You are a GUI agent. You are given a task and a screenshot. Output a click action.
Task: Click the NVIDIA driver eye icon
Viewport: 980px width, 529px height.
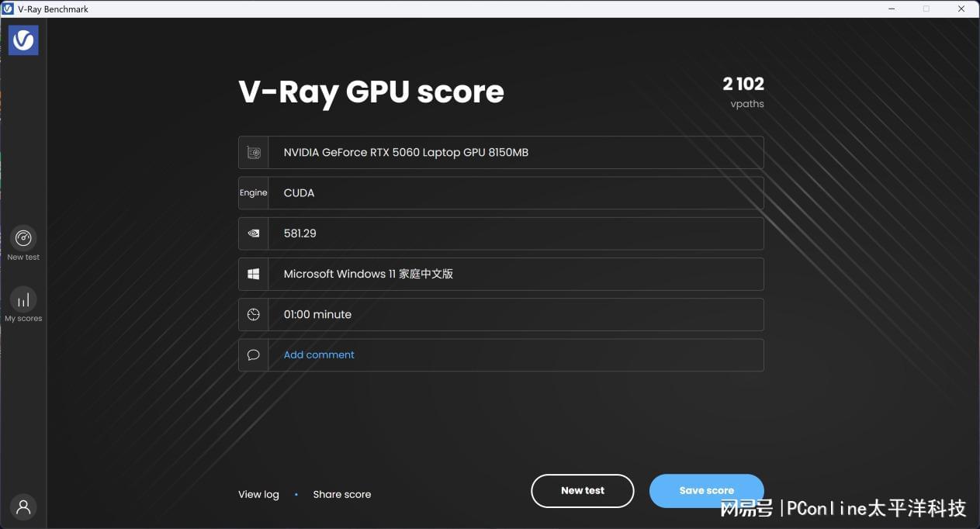(254, 233)
